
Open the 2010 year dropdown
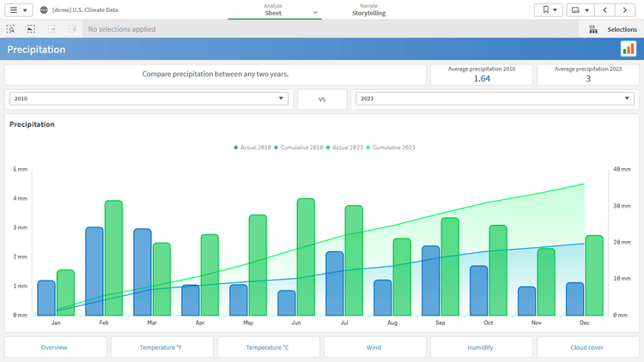coord(149,99)
